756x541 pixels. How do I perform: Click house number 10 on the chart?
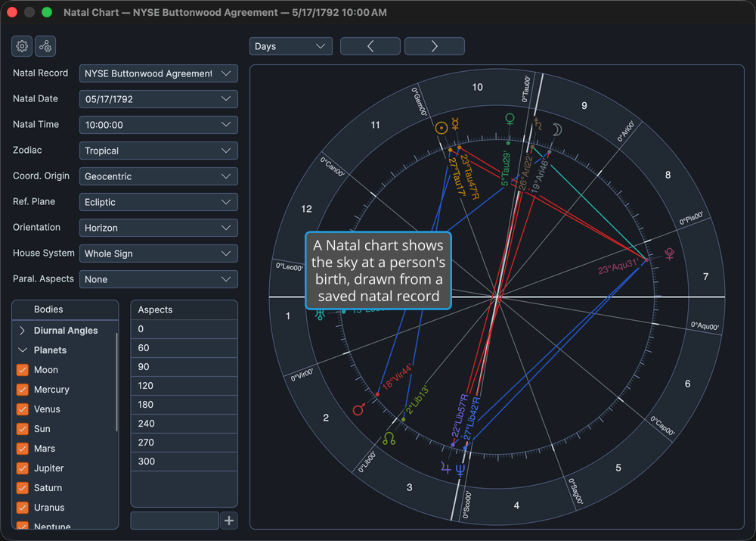(x=477, y=87)
